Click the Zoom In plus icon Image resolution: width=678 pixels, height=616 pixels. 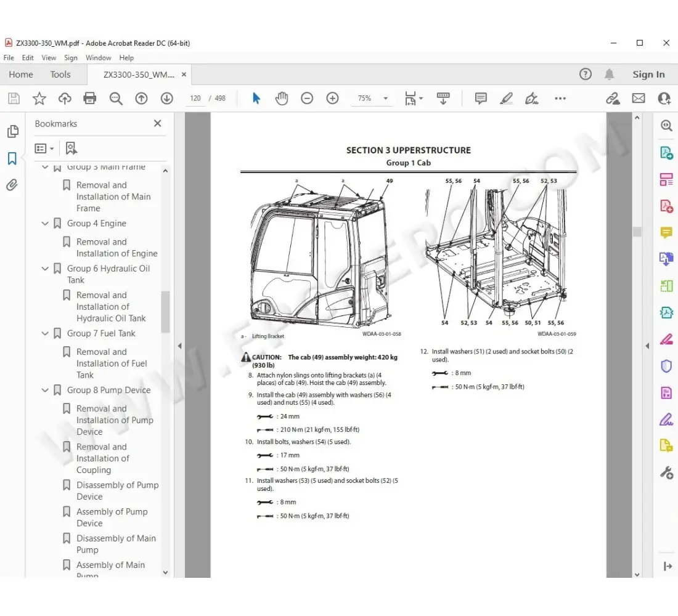click(x=332, y=99)
